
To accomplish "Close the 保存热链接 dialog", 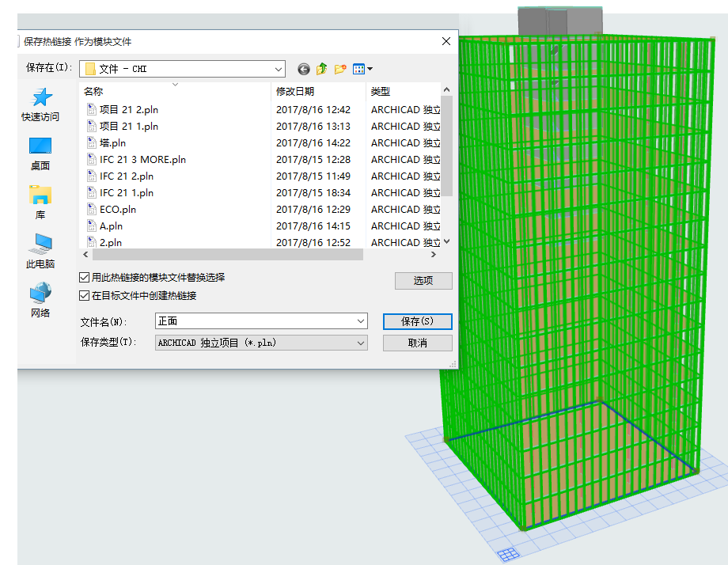I will pos(446,41).
